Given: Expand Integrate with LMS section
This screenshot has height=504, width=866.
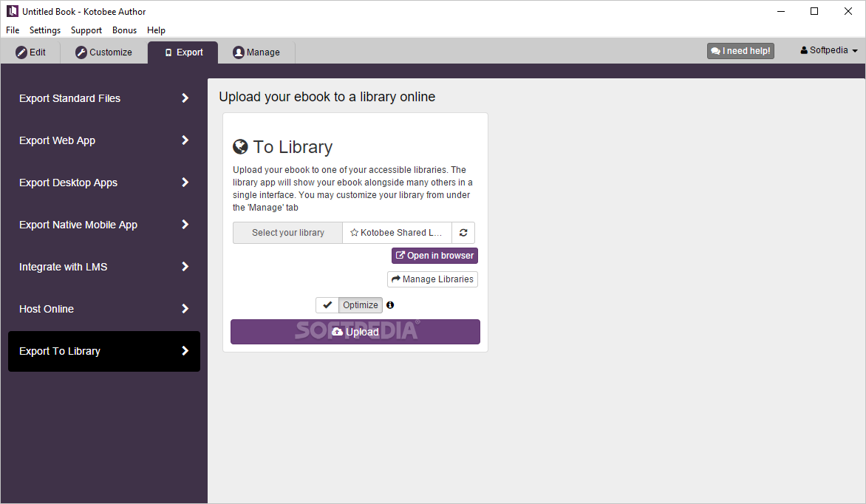Looking at the screenshot, I should (x=104, y=267).
